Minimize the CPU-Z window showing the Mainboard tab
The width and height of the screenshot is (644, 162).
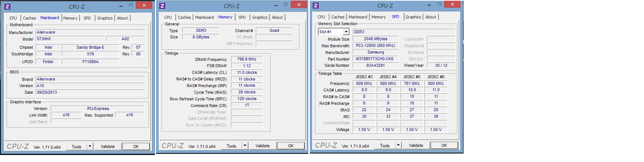point(121,6)
